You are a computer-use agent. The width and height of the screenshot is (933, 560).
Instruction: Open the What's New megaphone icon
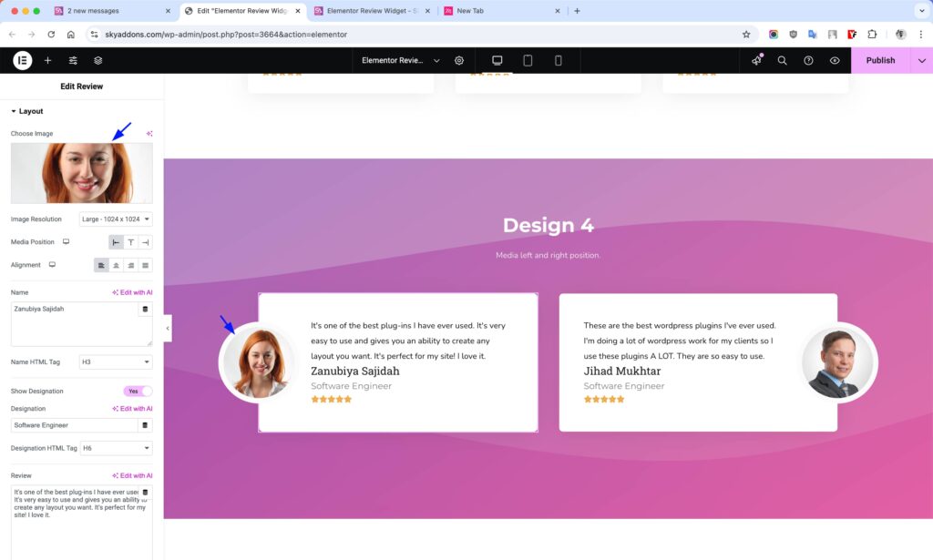(756, 60)
